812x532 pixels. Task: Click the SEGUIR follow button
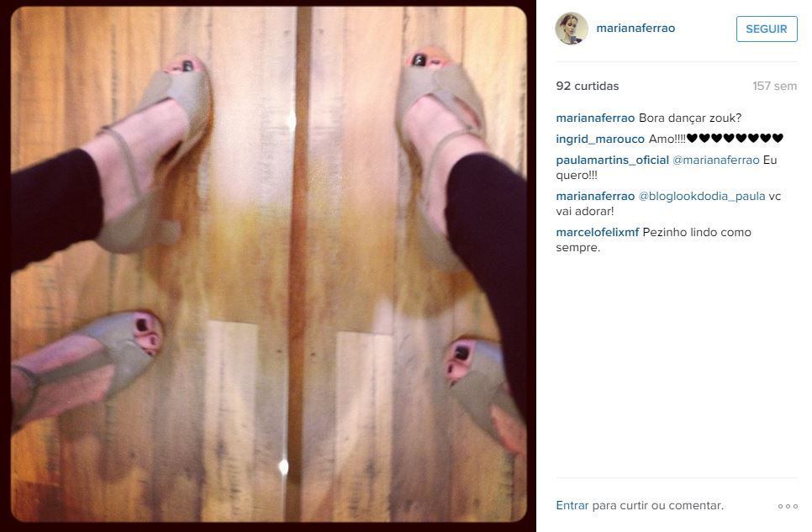point(767,29)
